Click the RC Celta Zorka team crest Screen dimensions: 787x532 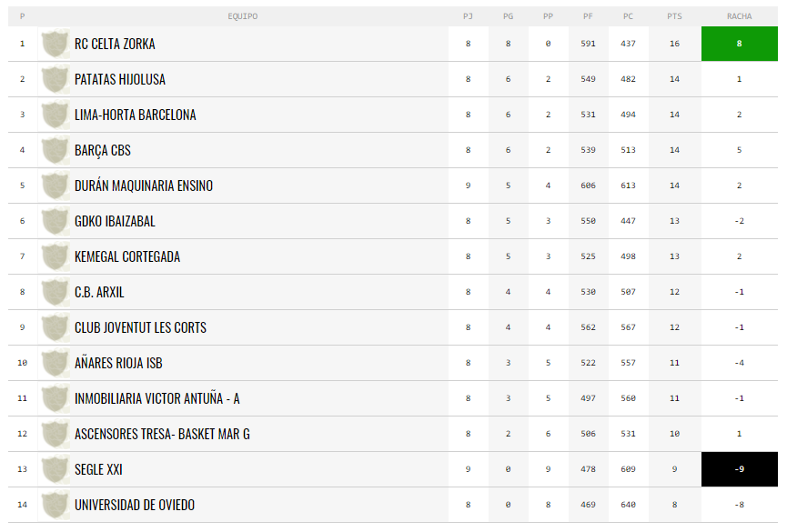pos(55,44)
